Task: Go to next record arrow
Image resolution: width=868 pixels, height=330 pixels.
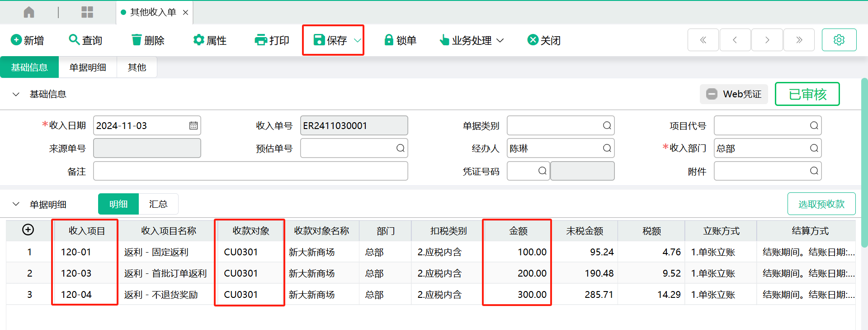Action: coord(767,40)
